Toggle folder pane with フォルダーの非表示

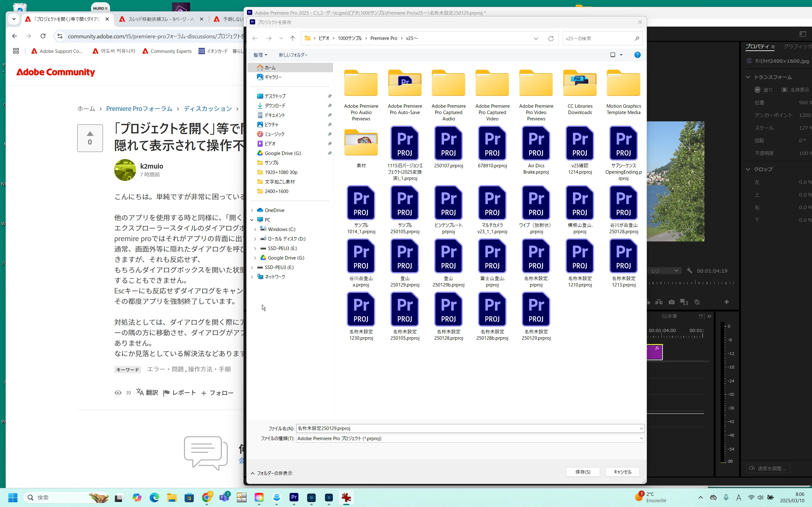[272, 473]
